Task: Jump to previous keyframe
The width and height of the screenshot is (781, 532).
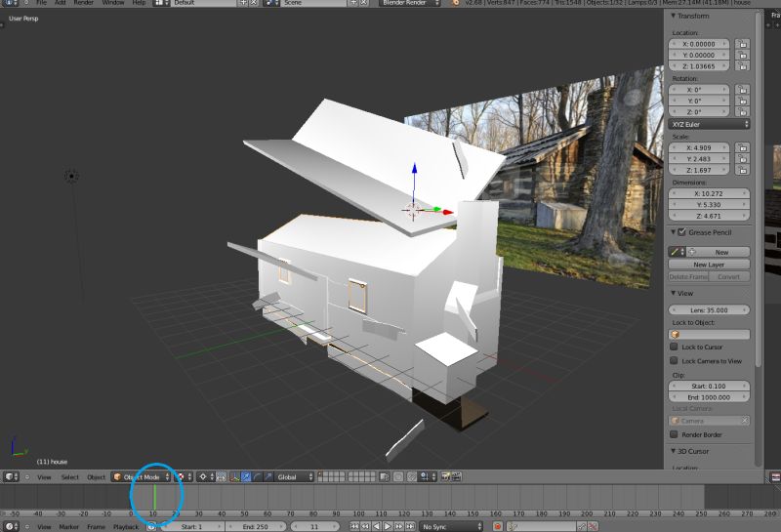Action: click(365, 526)
